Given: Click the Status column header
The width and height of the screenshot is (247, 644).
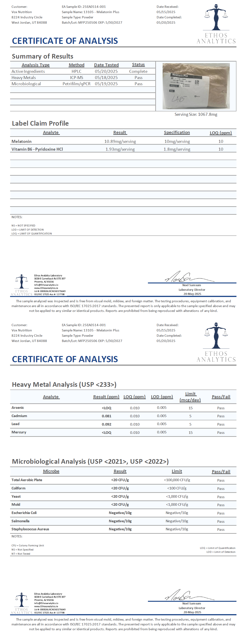Looking at the screenshot, I should 138,65.
